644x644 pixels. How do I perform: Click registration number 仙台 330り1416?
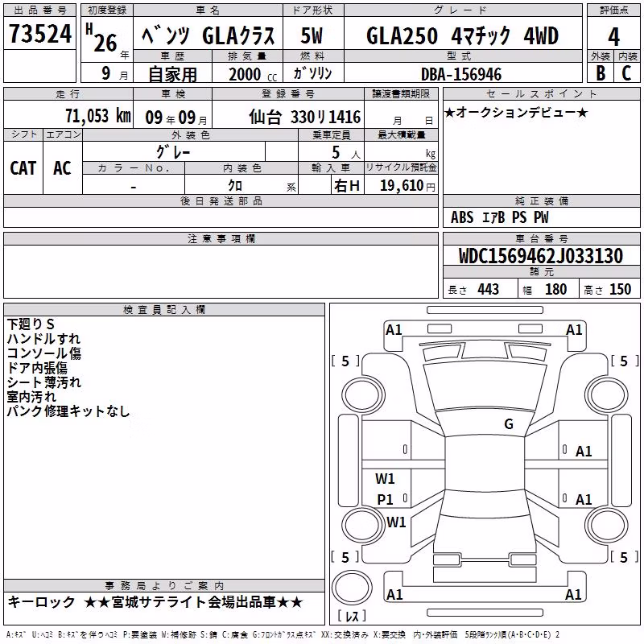point(305,117)
